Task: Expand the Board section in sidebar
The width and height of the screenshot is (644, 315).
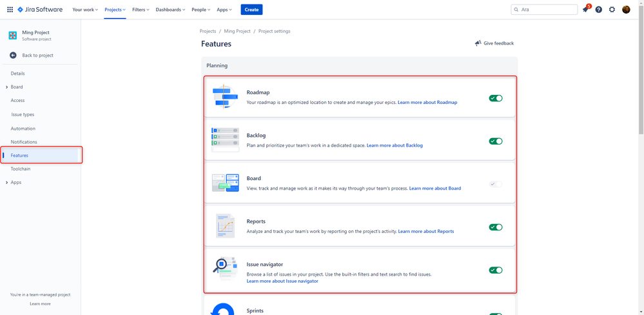Action: click(x=7, y=87)
